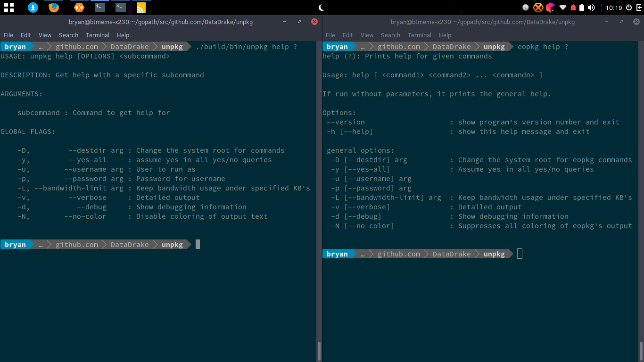Close the unpkg help terminal with the red button
Image resolution: width=644 pixels, height=362 pixels.
click(x=314, y=22)
